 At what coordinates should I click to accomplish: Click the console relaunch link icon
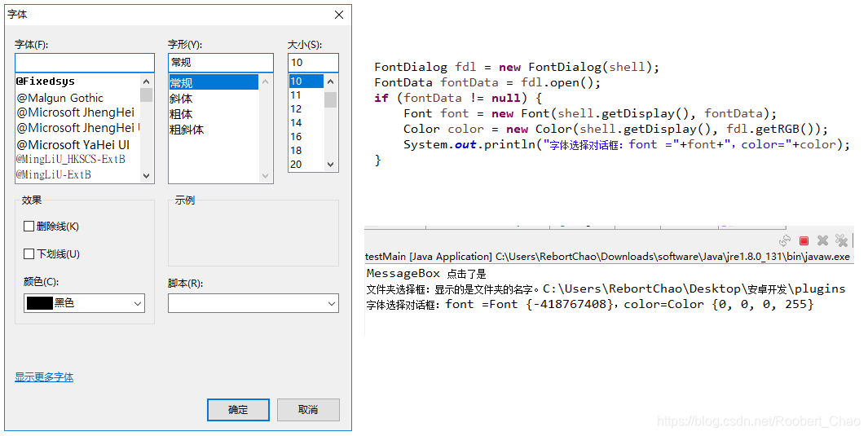784,240
